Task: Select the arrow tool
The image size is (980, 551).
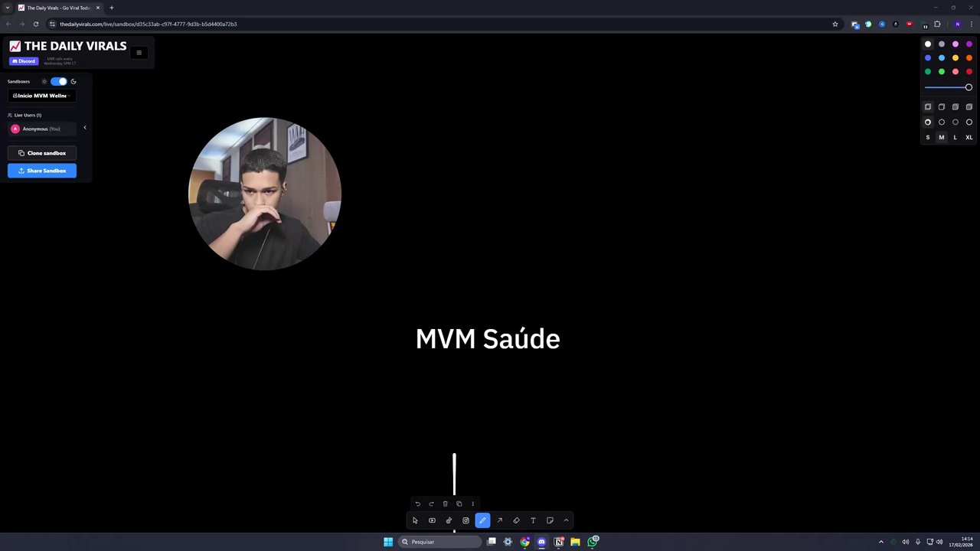Action: pos(499,520)
